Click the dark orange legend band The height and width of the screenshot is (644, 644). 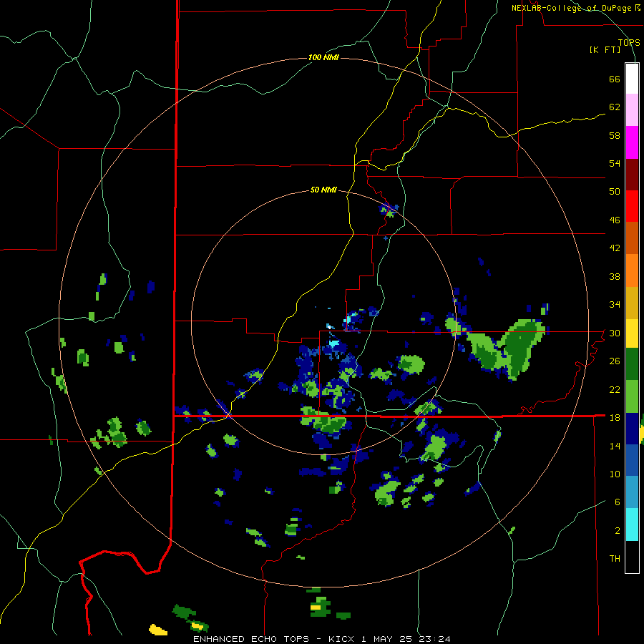point(632,238)
